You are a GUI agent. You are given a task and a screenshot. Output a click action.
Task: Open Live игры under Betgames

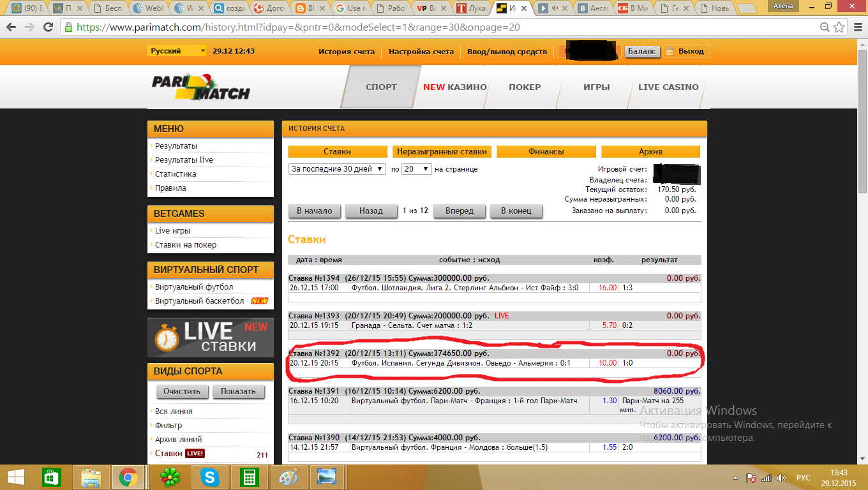pos(172,231)
